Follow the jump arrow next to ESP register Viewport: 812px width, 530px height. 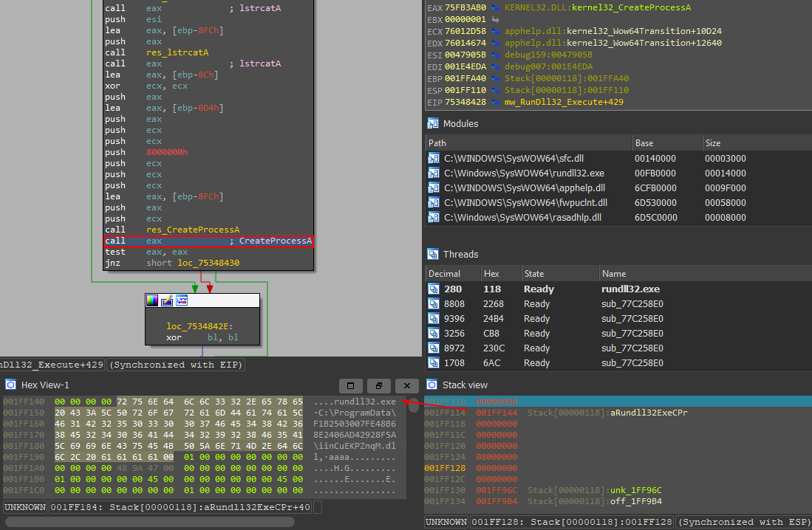tap(496, 91)
